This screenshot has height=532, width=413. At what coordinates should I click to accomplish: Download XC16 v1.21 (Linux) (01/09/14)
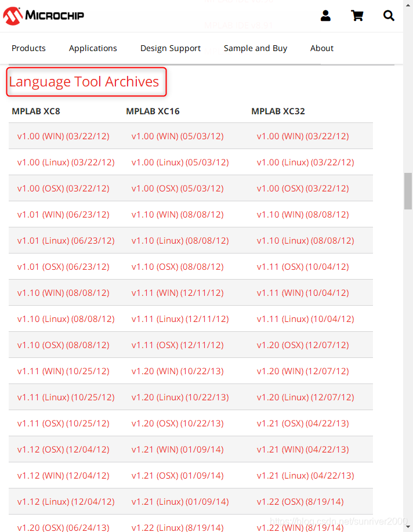click(x=180, y=502)
